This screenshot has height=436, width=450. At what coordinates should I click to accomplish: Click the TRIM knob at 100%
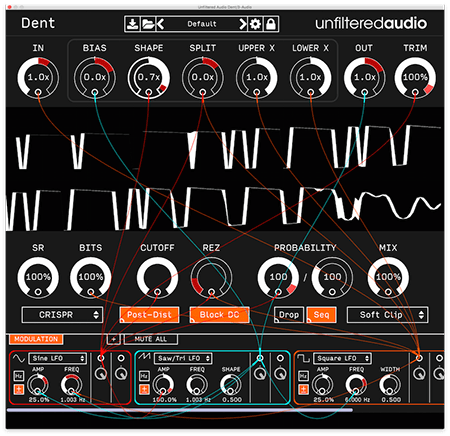[x=415, y=77]
